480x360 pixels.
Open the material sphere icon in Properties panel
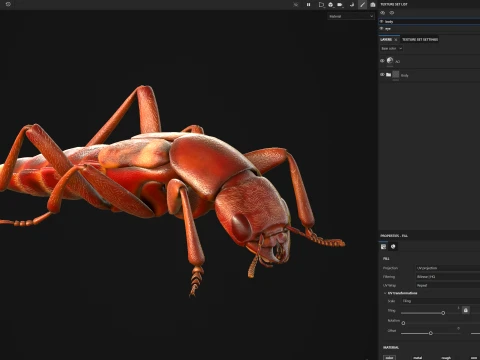(393, 247)
